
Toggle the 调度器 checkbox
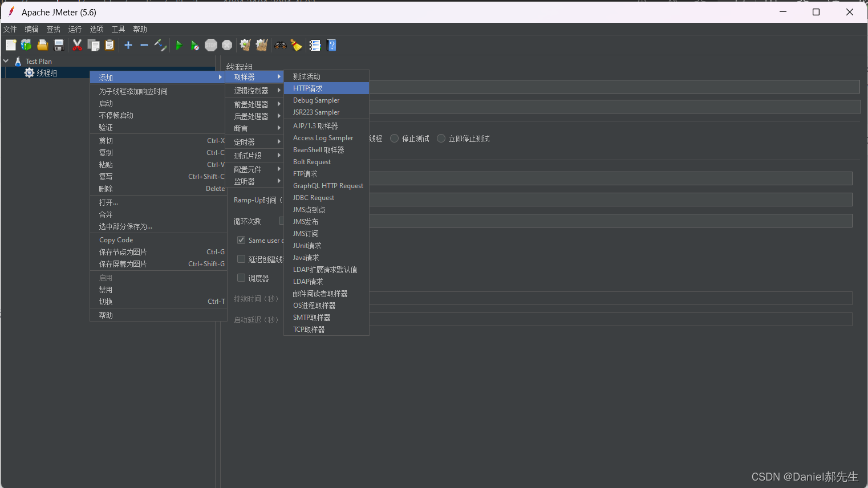241,278
